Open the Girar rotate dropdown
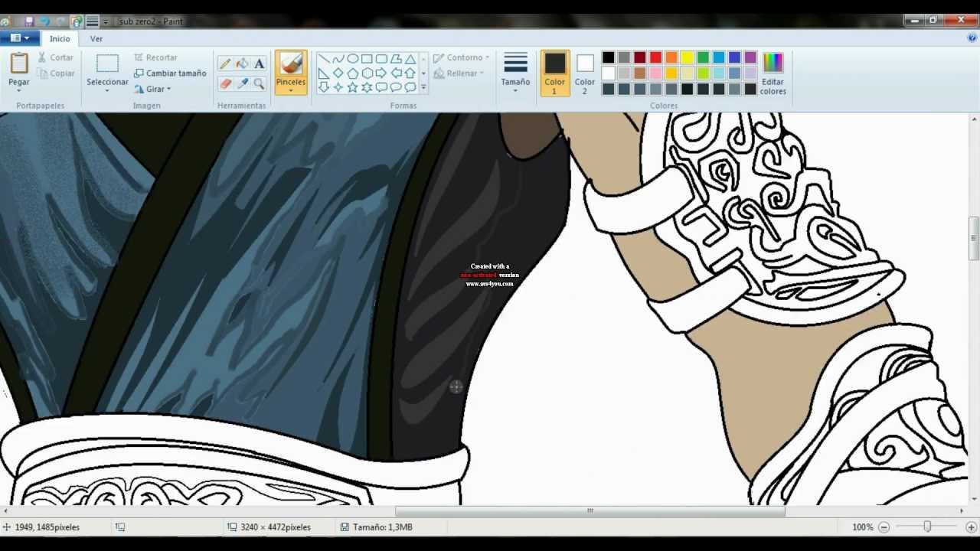This screenshot has width=980, height=551. [152, 89]
